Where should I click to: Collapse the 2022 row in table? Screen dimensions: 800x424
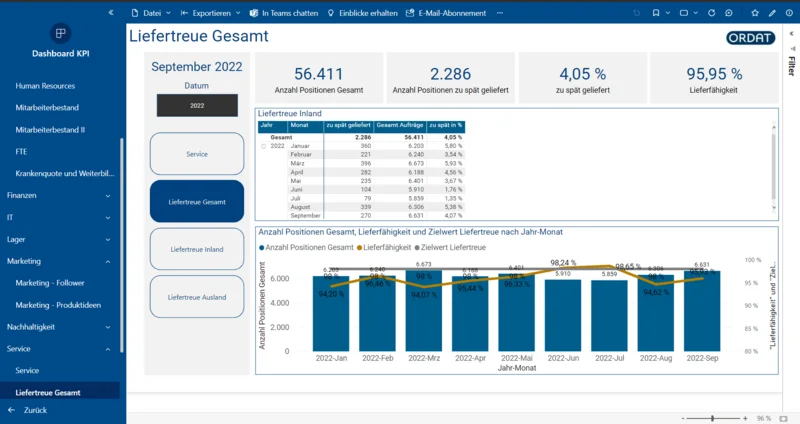(x=263, y=146)
